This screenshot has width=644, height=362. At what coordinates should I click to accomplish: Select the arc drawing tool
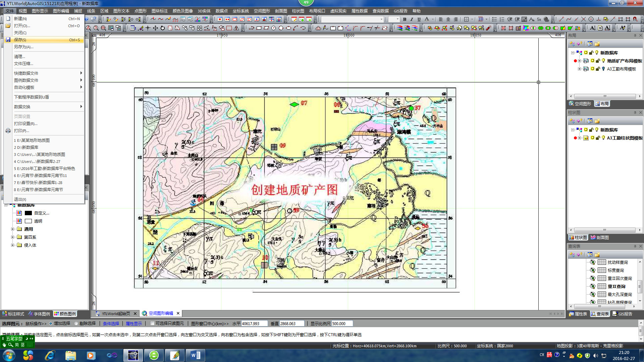296,28
